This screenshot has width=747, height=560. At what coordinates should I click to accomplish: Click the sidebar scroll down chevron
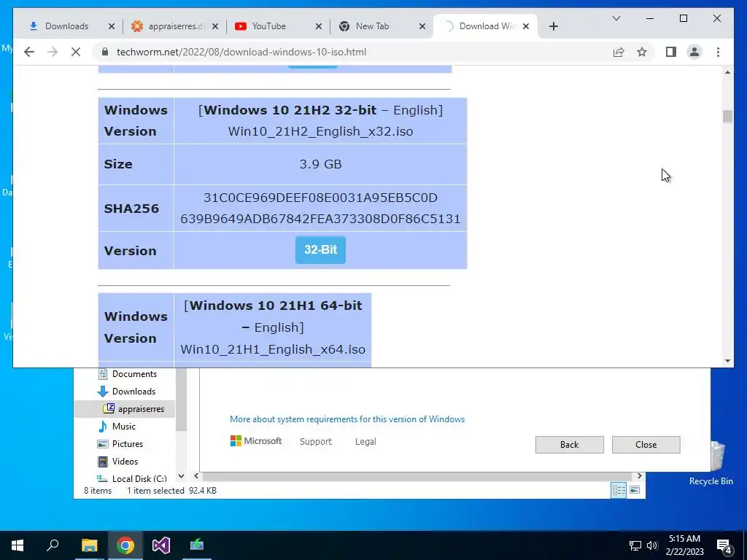tap(181, 475)
